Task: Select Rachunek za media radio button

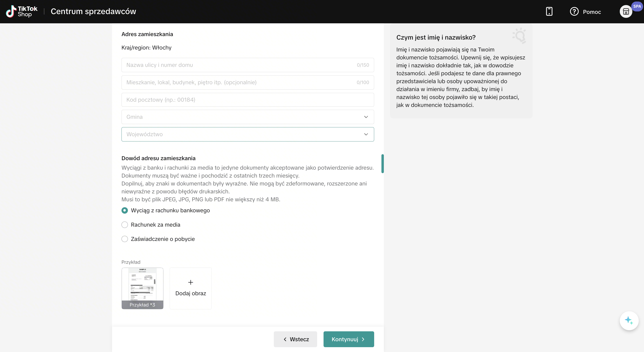Action: click(125, 225)
